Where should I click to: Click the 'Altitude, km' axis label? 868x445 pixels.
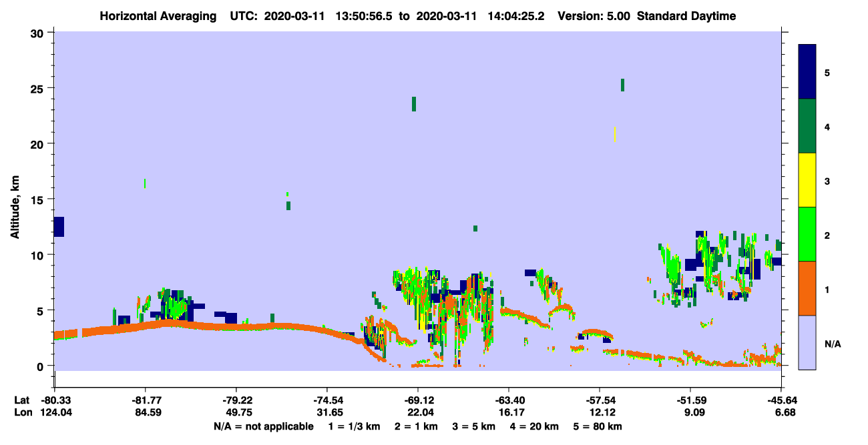click(x=15, y=207)
